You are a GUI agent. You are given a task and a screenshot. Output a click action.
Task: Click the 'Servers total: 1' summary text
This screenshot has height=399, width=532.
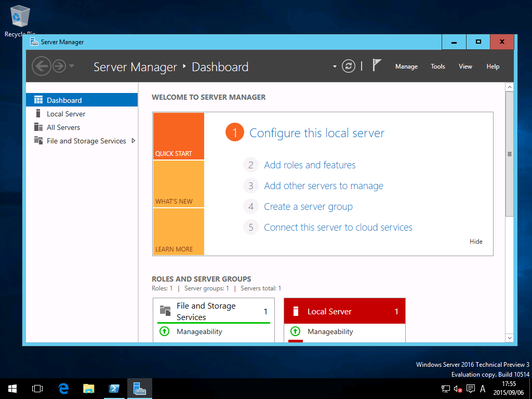261,288
